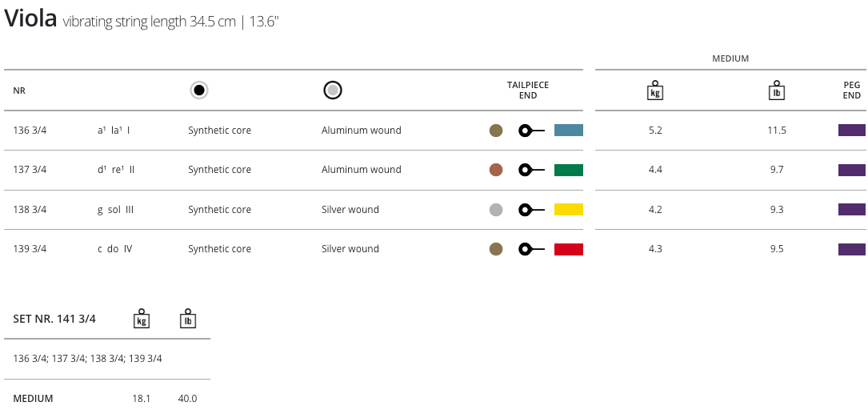Click the SET NR. 141 3/4 label
This screenshot has height=414, width=868.
54,319
